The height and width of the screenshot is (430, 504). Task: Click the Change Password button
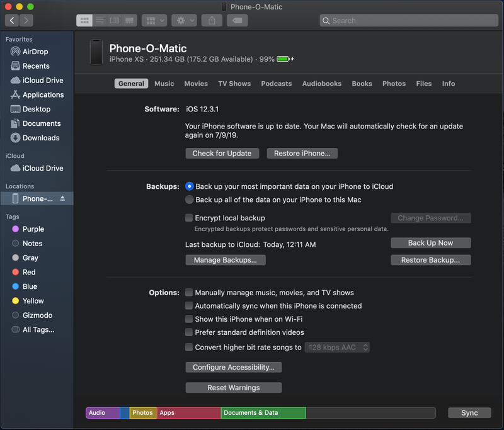[431, 218]
